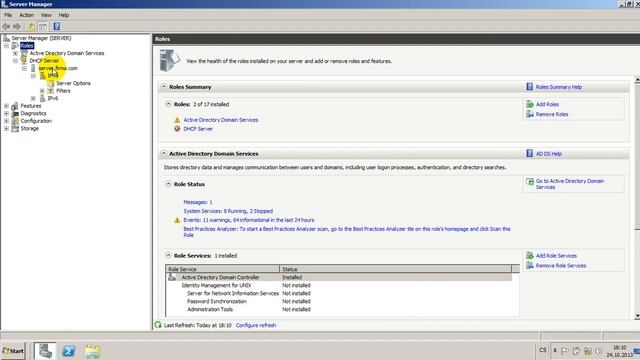Select IPv6 node in the tree
The image size is (640, 360).
[x=53, y=98]
